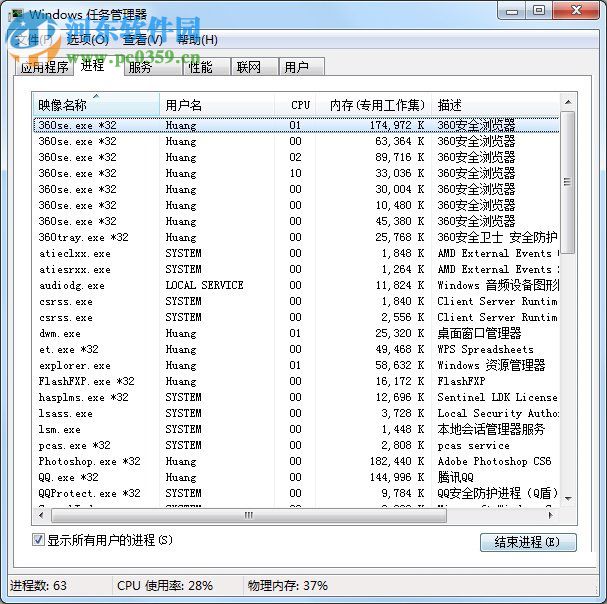Image resolution: width=607 pixels, height=604 pixels.
Task: Minimize the Task Manager window
Action: [x=512, y=10]
